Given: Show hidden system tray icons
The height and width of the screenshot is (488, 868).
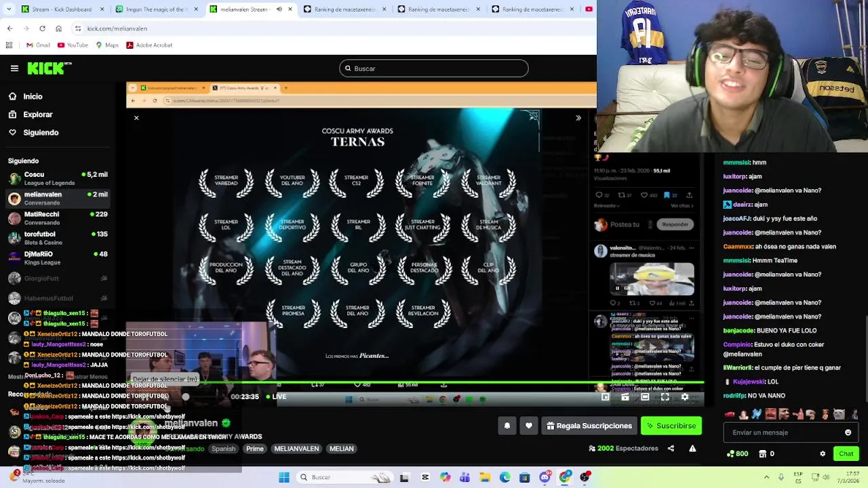Looking at the screenshot, I should pos(766,477).
